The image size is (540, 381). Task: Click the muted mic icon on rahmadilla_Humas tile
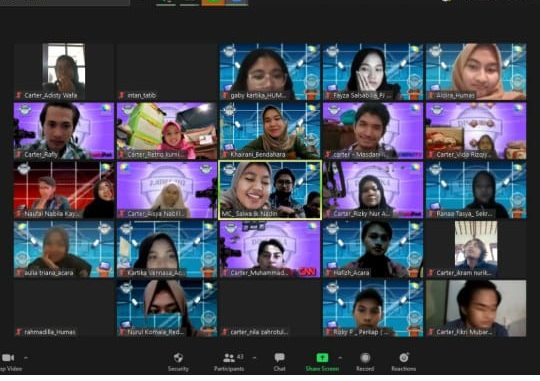tap(19, 332)
